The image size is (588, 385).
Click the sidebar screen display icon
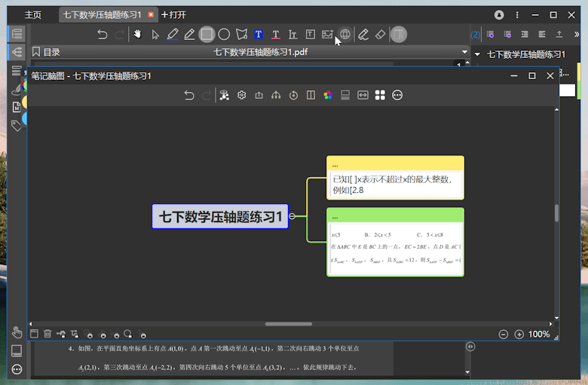click(17, 351)
